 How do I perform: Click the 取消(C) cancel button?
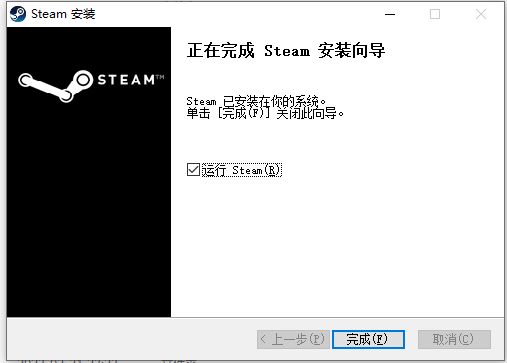(454, 339)
